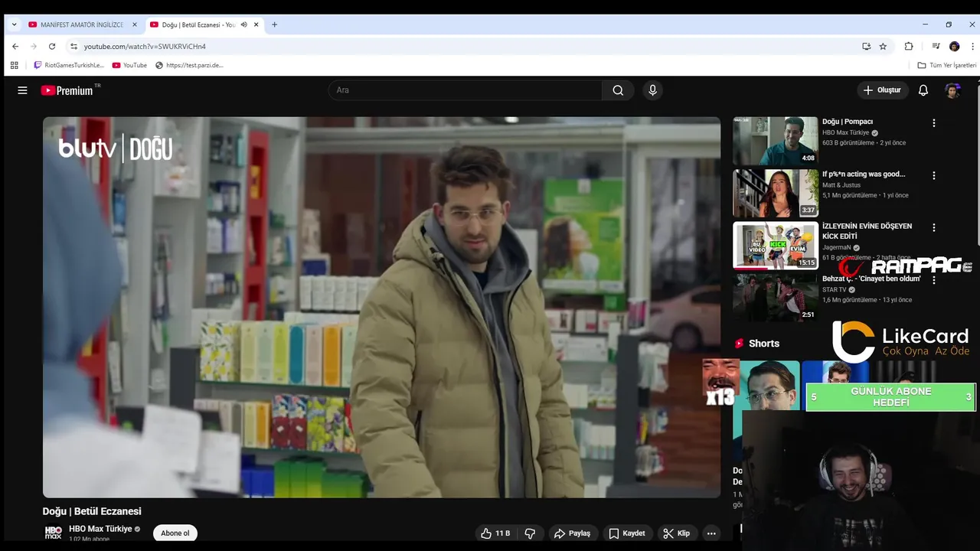This screenshot has height=551, width=980.
Task: Open the apps grid in bookmarks bar
Action: 14,65
